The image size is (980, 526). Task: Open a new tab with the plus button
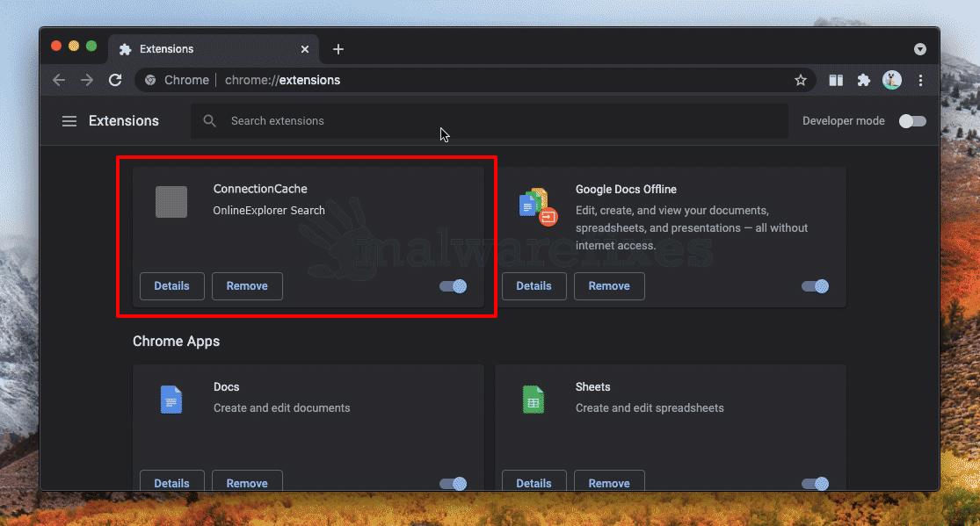tap(338, 48)
